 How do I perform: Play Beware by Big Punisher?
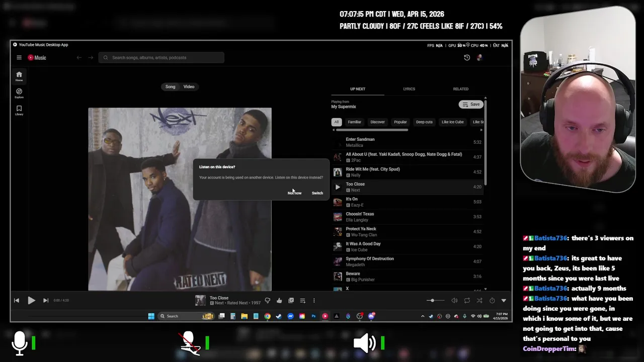[x=407, y=277]
